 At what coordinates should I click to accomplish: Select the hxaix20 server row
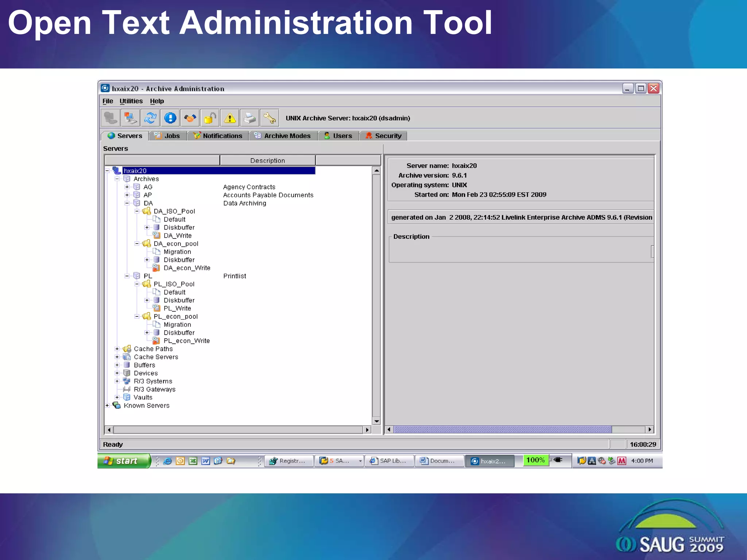219,171
